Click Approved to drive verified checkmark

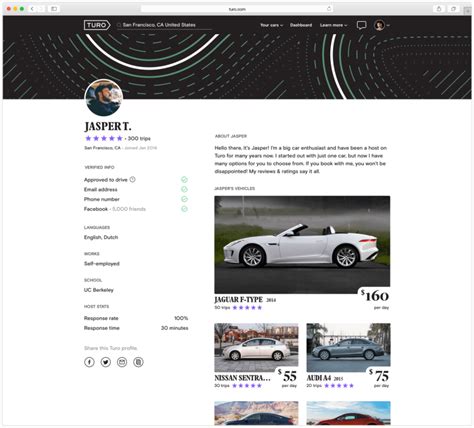[x=184, y=180]
